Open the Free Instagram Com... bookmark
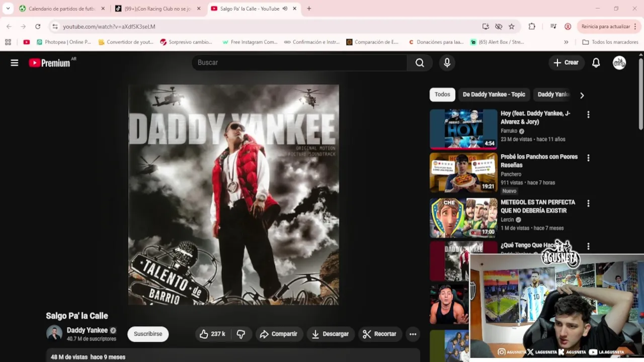This screenshot has width=644, height=362. tap(250, 42)
